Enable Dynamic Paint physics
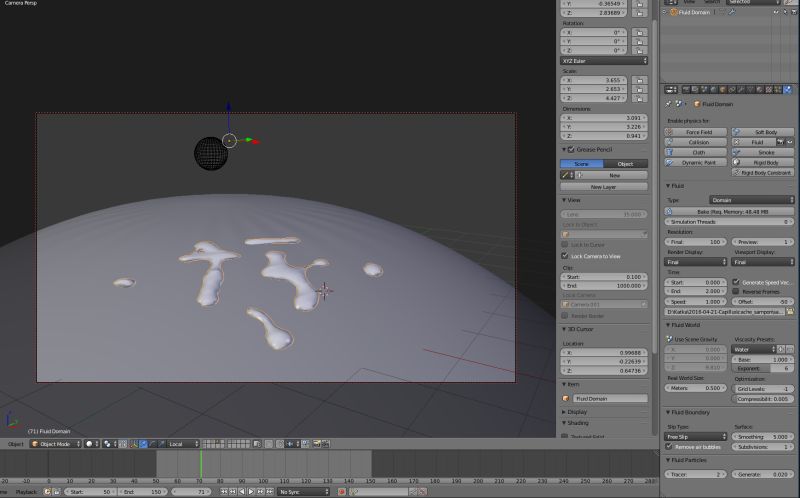This screenshot has width=800, height=498. pyautogui.click(x=696, y=163)
